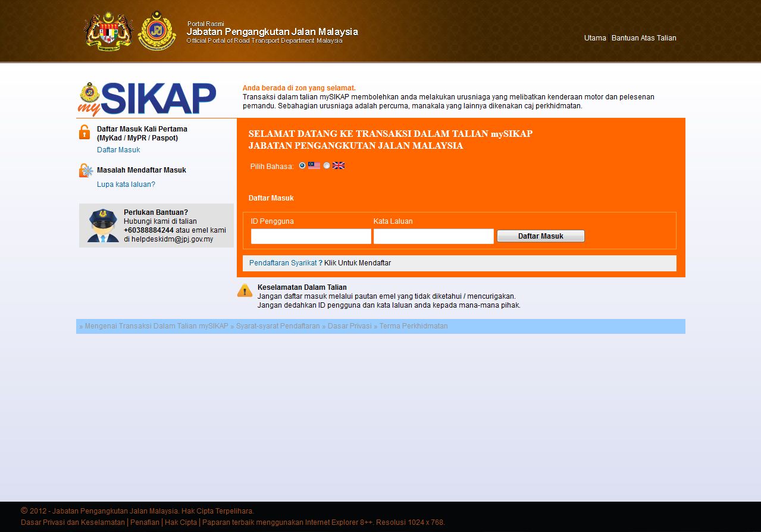The width and height of the screenshot is (761, 532).
Task: Open Utama in the top navigation
Action: click(x=595, y=38)
